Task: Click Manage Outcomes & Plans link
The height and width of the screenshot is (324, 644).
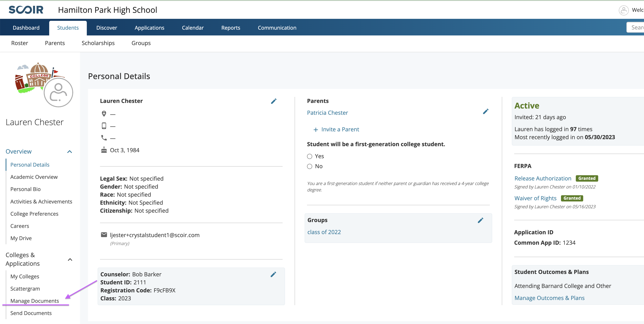Action: click(549, 298)
